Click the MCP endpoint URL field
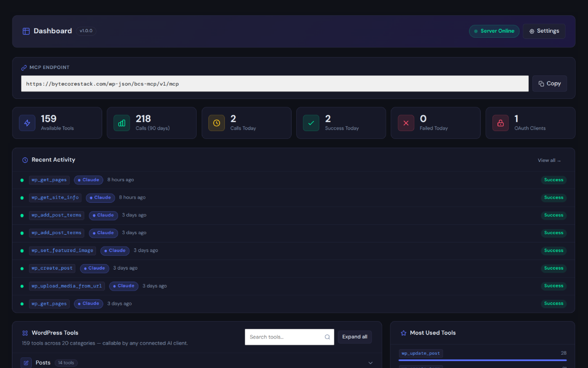 coord(275,84)
